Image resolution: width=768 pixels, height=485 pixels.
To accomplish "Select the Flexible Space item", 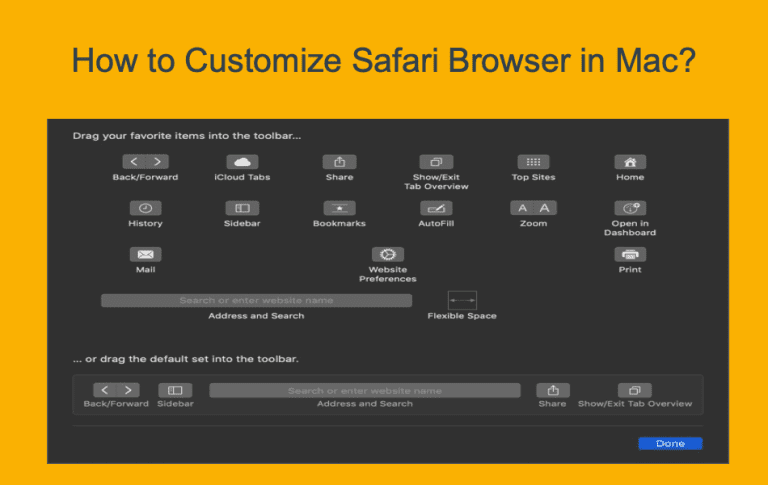I will tap(462, 300).
